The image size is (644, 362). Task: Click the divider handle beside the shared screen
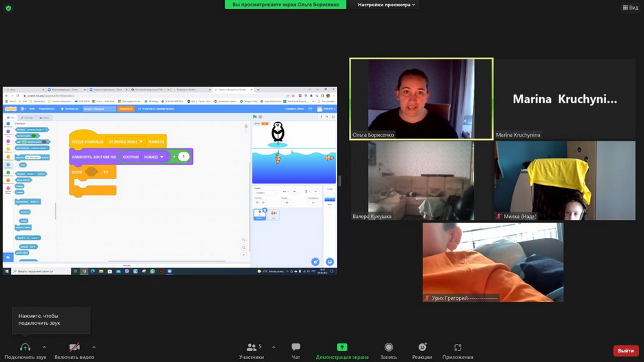(339, 181)
